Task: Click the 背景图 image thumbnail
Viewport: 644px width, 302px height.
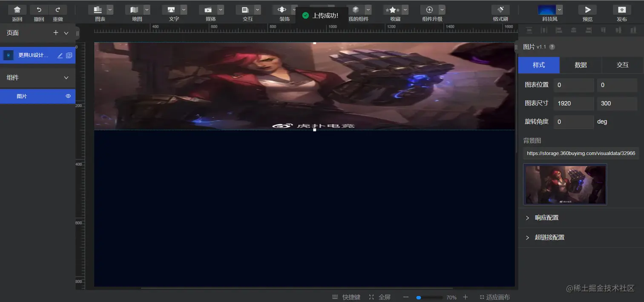Action: point(565,184)
